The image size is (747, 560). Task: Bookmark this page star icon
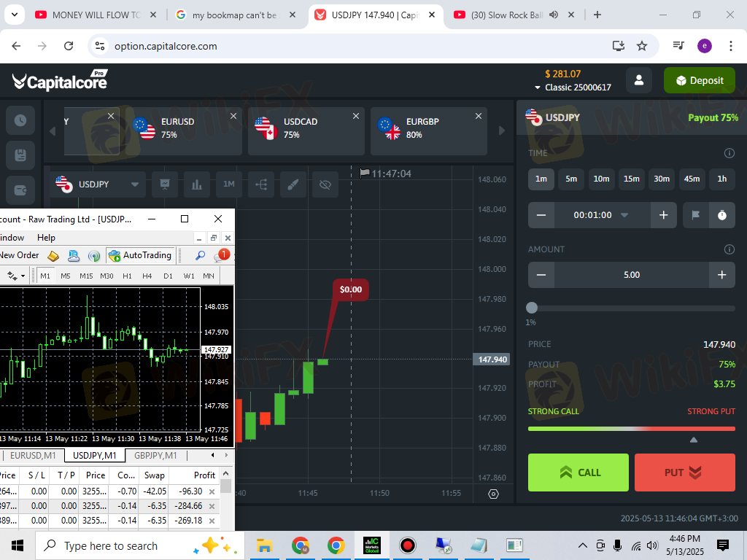click(642, 46)
